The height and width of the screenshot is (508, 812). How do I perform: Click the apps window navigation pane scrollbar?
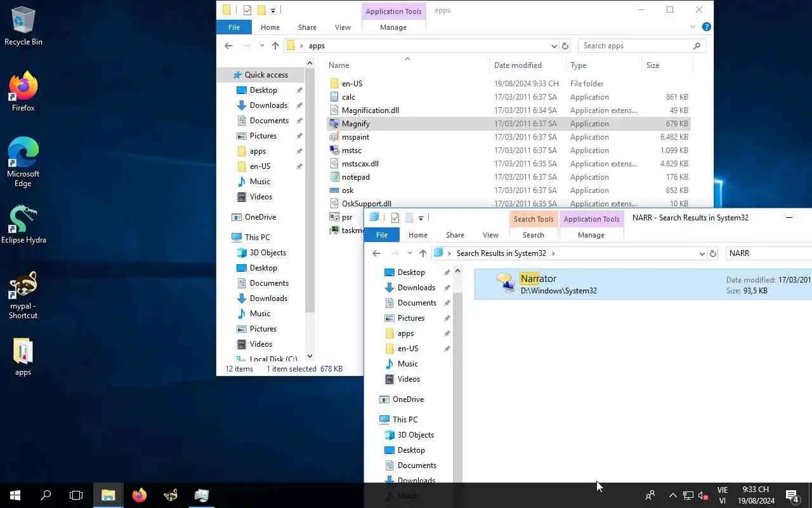[x=310, y=190]
